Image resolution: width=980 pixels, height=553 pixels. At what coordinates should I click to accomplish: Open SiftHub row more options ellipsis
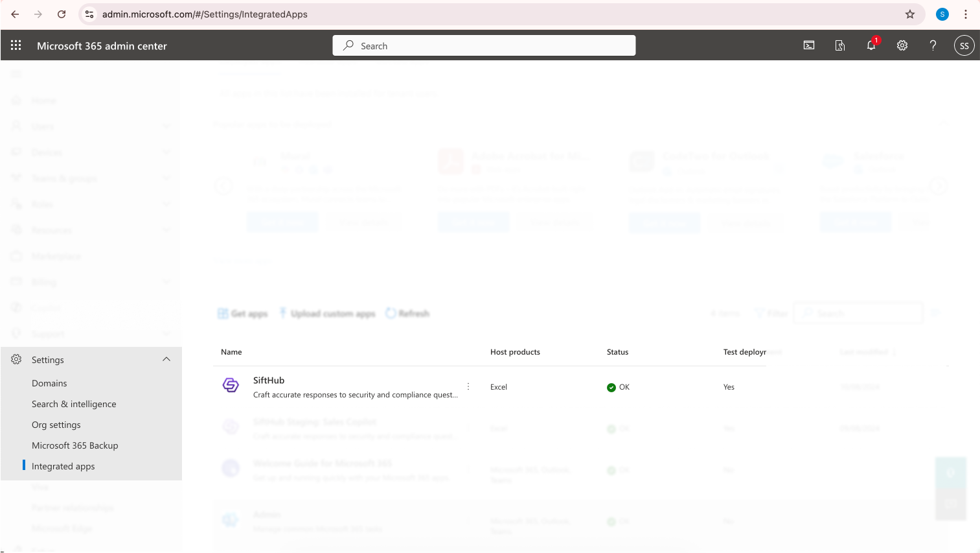coord(468,386)
